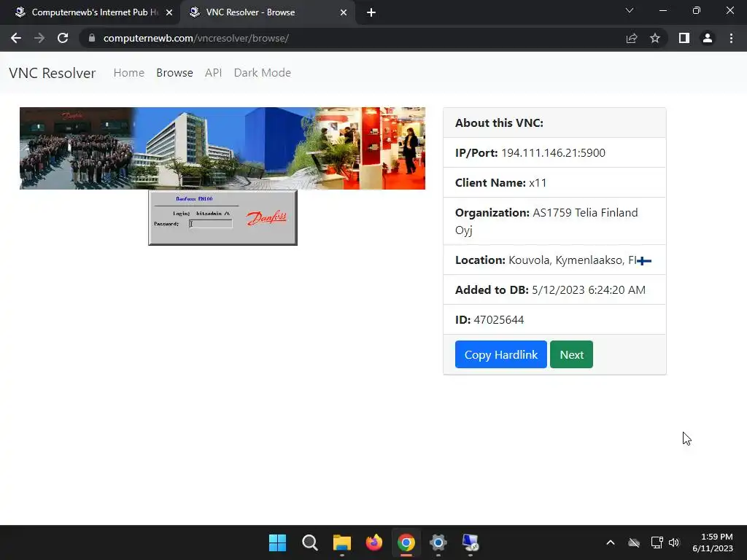Viewport: 747px width, 560px height.
Task: Select the IP/Port value 194.111.146.21:5900
Action: tap(553, 153)
